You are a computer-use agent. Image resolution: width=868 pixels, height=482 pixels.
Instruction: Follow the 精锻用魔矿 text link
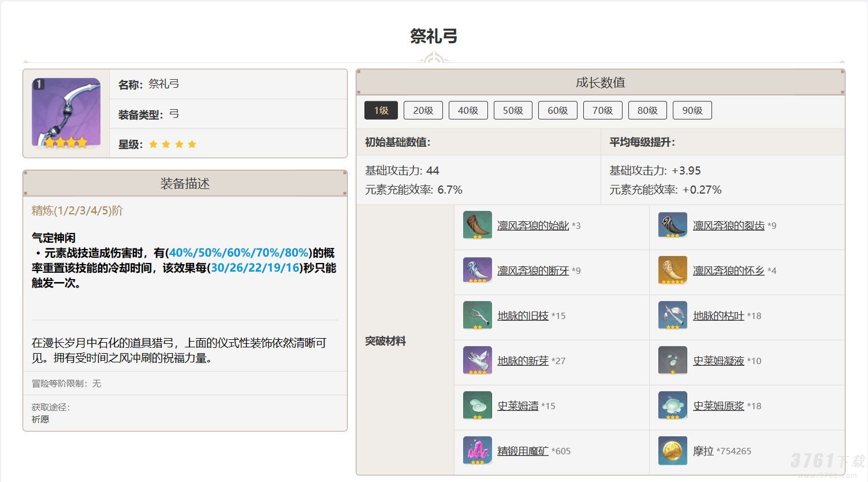[x=523, y=451]
